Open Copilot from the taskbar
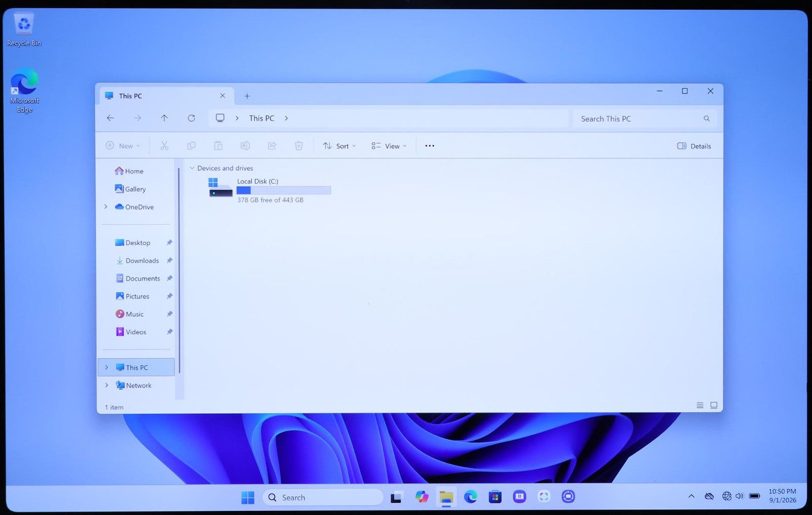Screen dimensions: 812x515 [422, 497]
